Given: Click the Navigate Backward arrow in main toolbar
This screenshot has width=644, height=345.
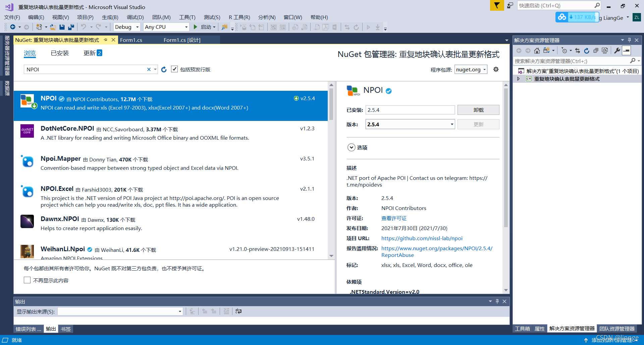Looking at the screenshot, I should pos(13,27).
